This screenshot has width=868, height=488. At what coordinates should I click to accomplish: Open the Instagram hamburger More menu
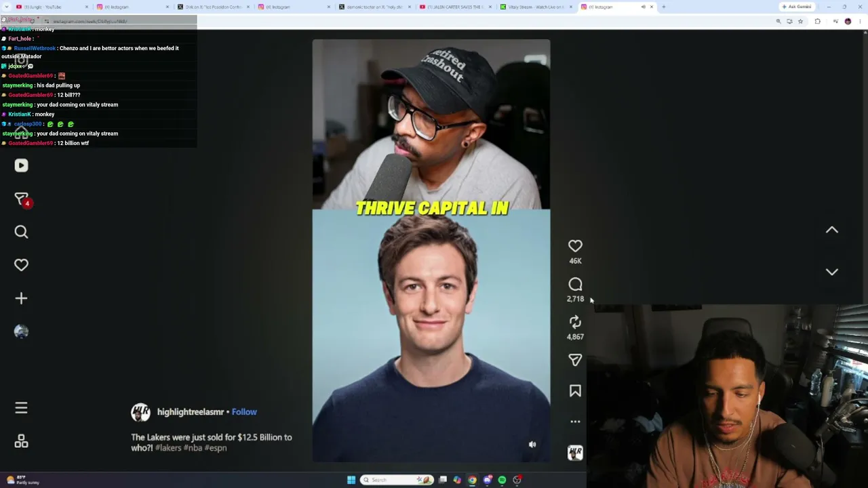tap(21, 408)
